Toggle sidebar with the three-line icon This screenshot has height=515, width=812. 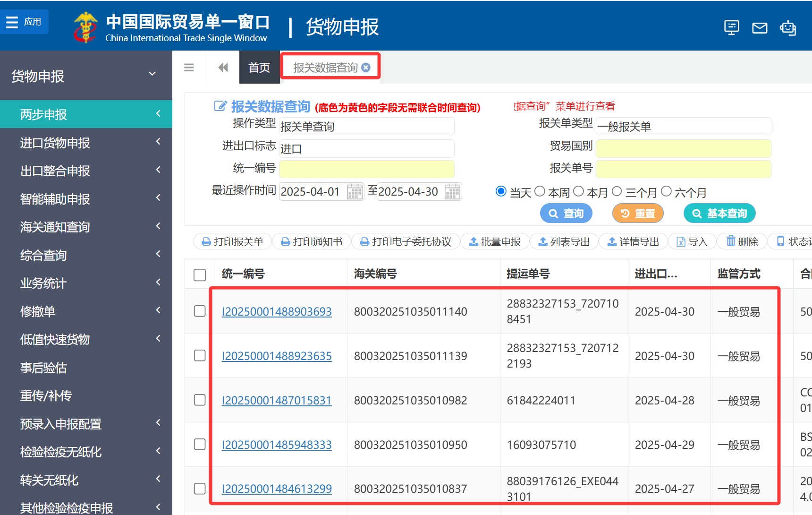[x=189, y=68]
